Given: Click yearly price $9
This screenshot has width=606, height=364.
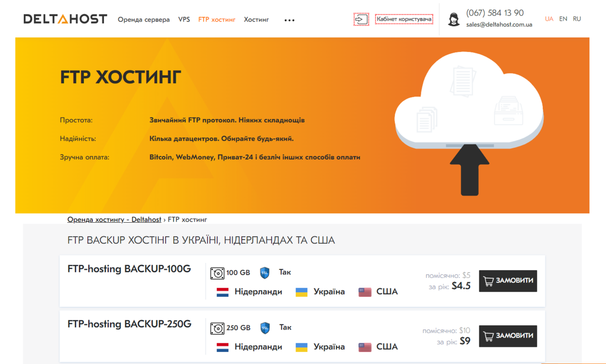Looking at the screenshot, I should (465, 341).
